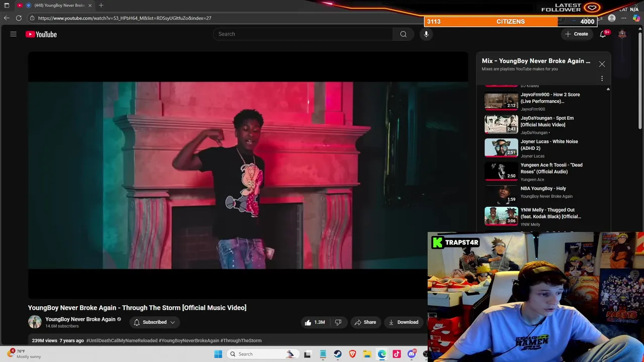Select 'JayDaYoungan - Spot Em' title
This screenshot has height=362, width=644.
click(547, 121)
